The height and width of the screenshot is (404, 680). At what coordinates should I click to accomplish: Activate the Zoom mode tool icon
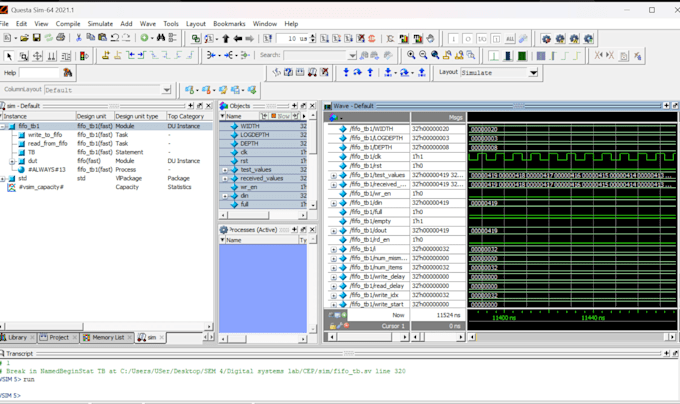point(23,56)
